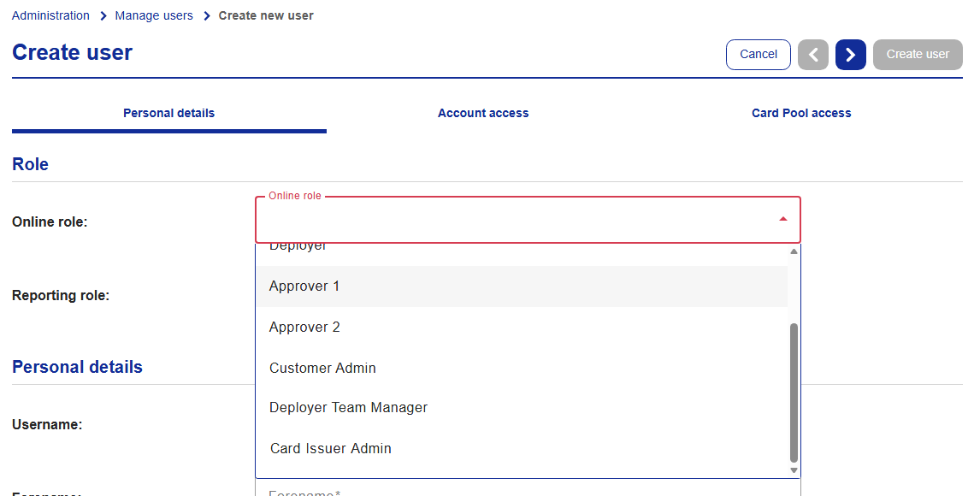Click the 'Online role:' label

click(50, 221)
